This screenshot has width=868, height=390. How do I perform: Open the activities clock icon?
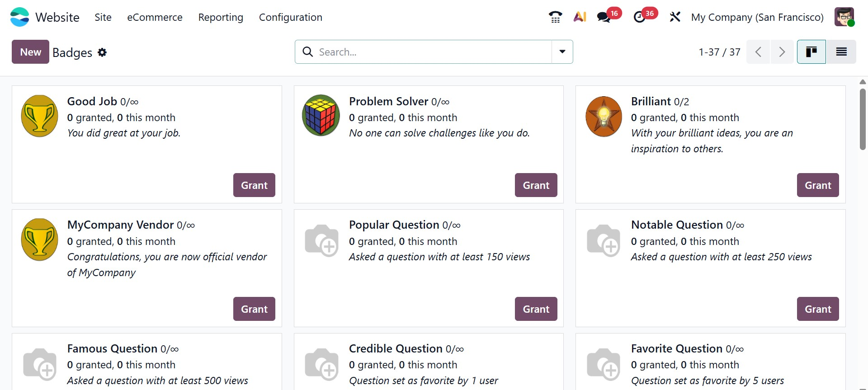pos(639,17)
